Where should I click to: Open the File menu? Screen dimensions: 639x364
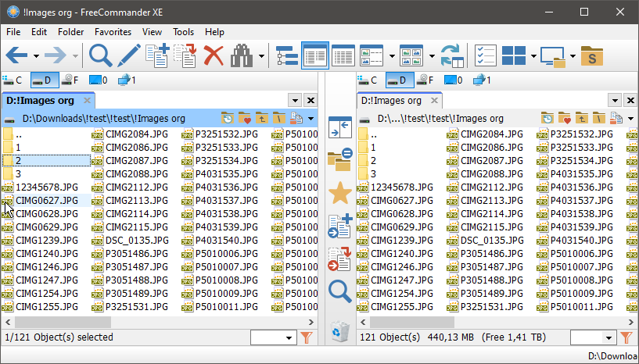(x=13, y=32)
